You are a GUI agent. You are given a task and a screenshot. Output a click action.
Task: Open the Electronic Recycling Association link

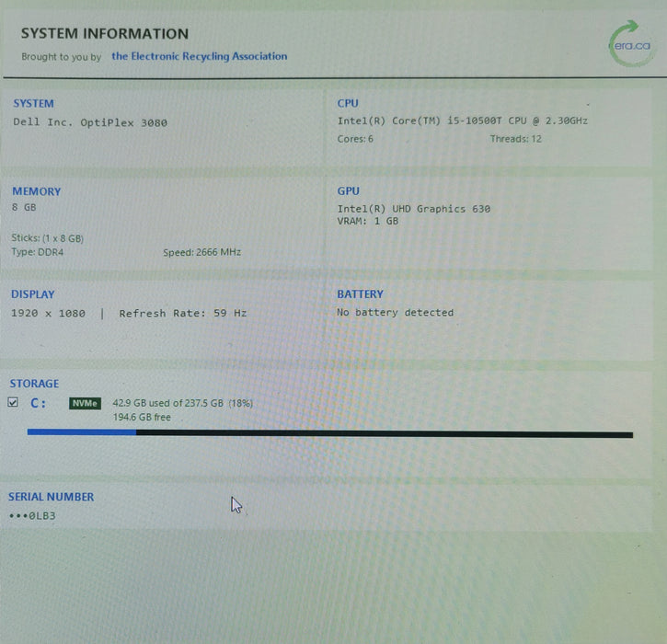[x=199, y=56]
